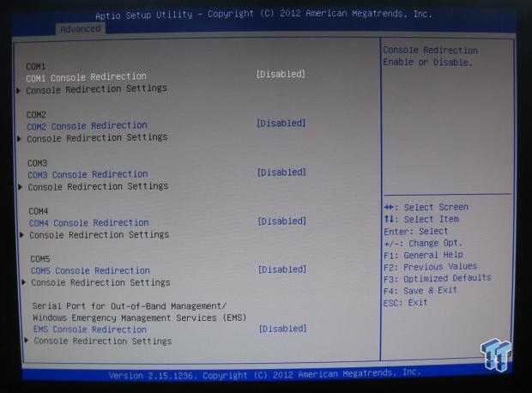Screen dimensions: 532x393
Task: Click 'Serial Port for Out-of-Band Management/' text
Action: click(130, 306)
